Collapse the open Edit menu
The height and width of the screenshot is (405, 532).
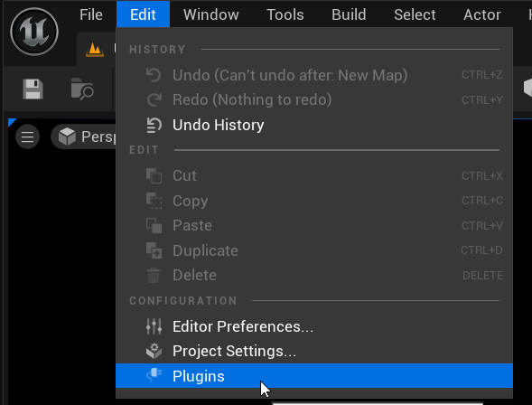pyautogui.click(x=143, y=14)
